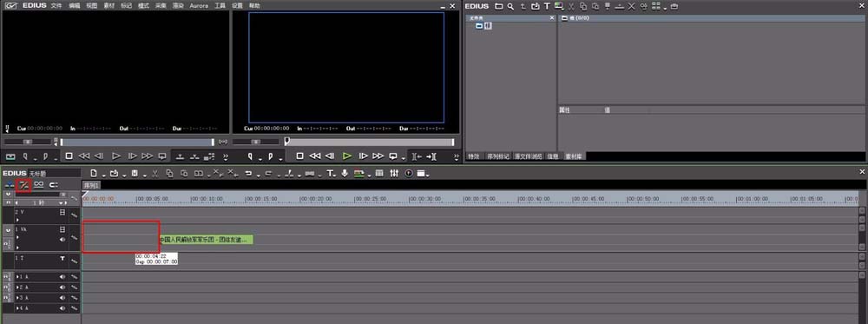This screenshot has height=324, width=868.
Task: Open the 文件 menu
Action: (56, 5)
